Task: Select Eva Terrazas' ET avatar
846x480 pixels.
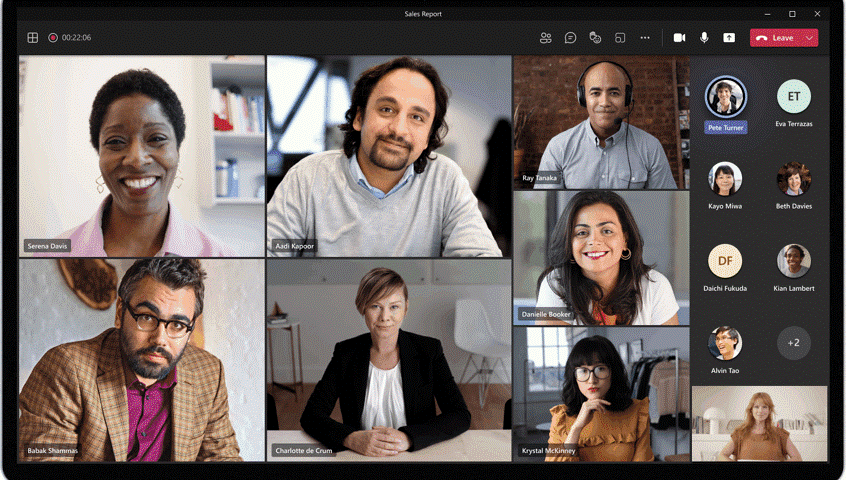Action: [x=794, y=97]
